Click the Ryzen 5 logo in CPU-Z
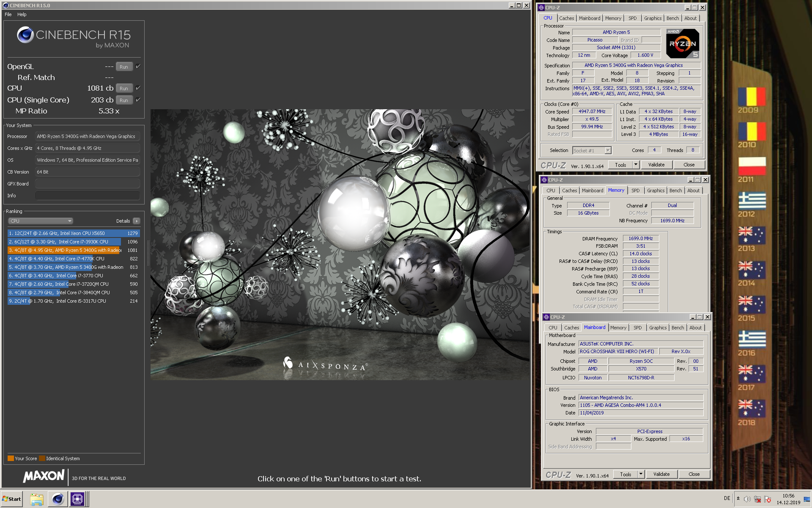 point(683,44)
